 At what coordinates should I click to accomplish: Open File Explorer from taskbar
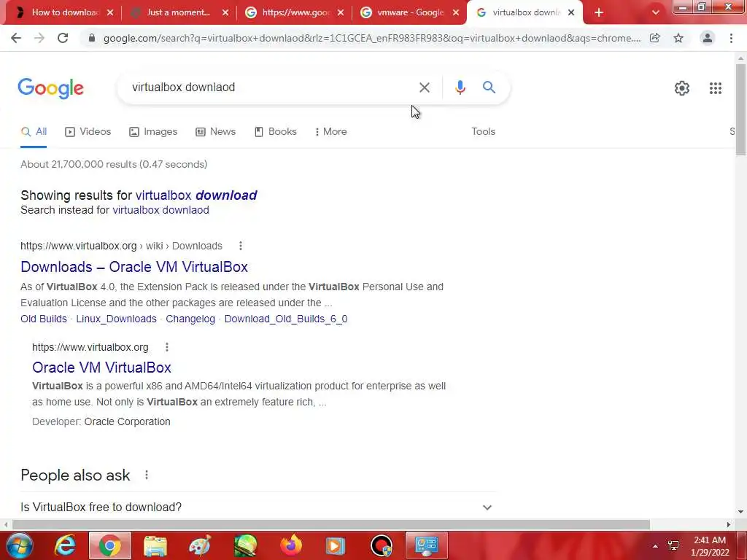click(155, 545)
